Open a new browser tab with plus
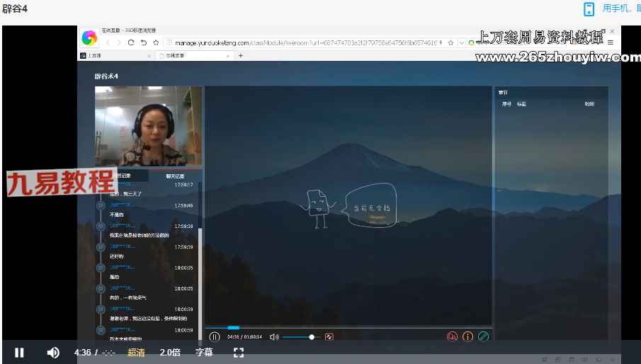Image resolution: width=641 pixels, height=364 pixels. (x=241, y=55)
